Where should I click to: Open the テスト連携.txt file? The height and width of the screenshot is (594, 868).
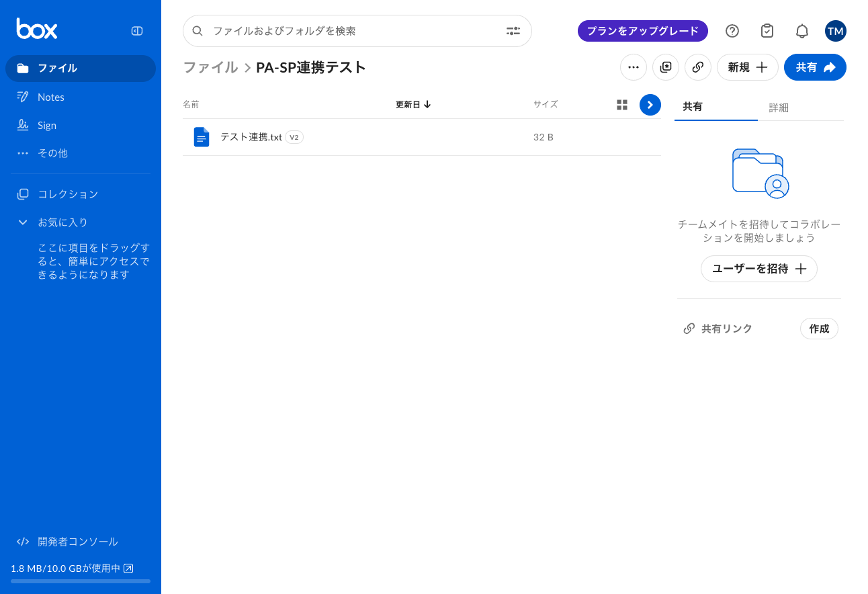pyautogui.click(x=251, y=137)
